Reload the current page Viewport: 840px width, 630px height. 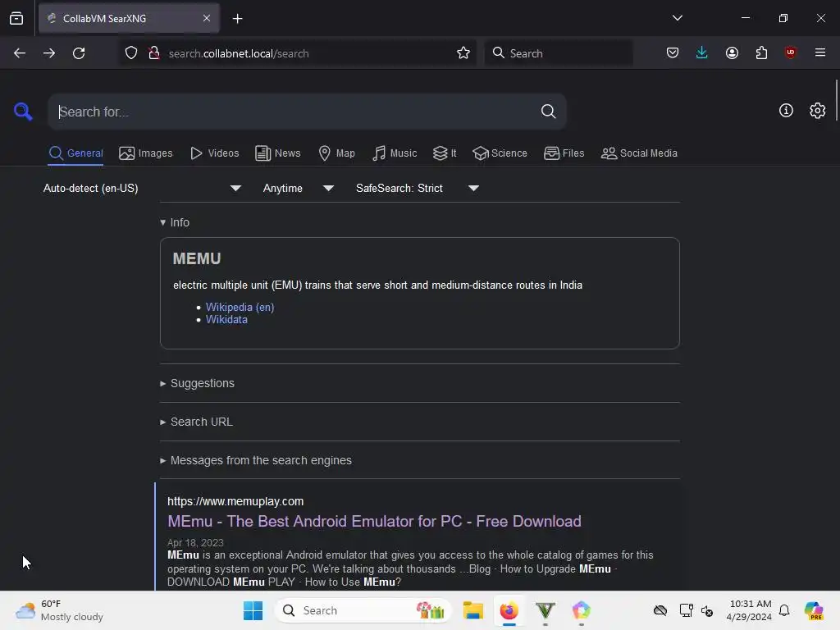[x=79, y=53]
